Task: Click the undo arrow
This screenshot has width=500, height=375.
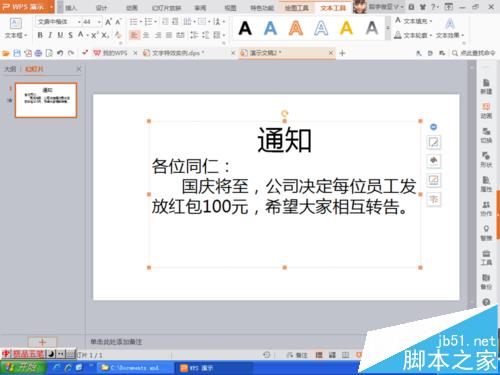Action: (60, 53)
